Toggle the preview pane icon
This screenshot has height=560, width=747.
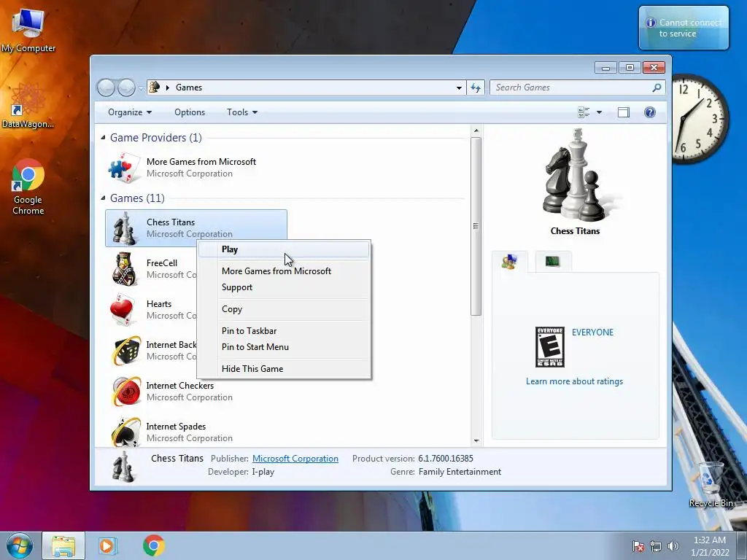[x=623, y=112]
